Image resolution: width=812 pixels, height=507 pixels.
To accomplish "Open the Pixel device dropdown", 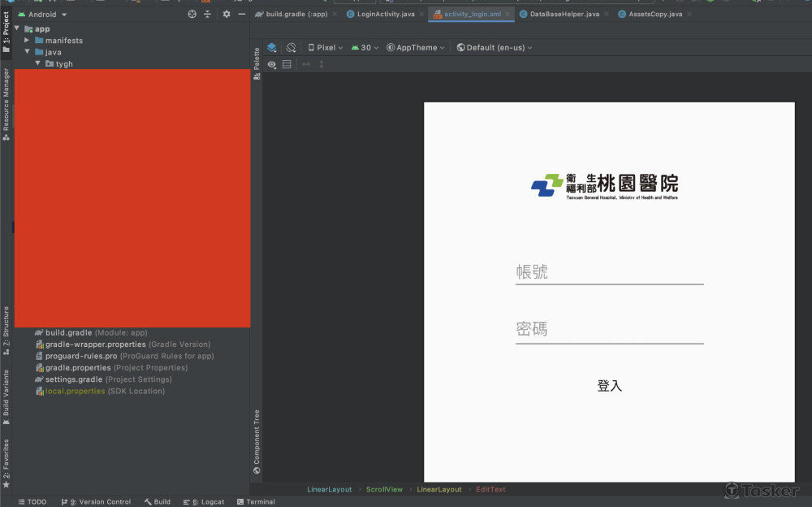I will tap(324, 47).
